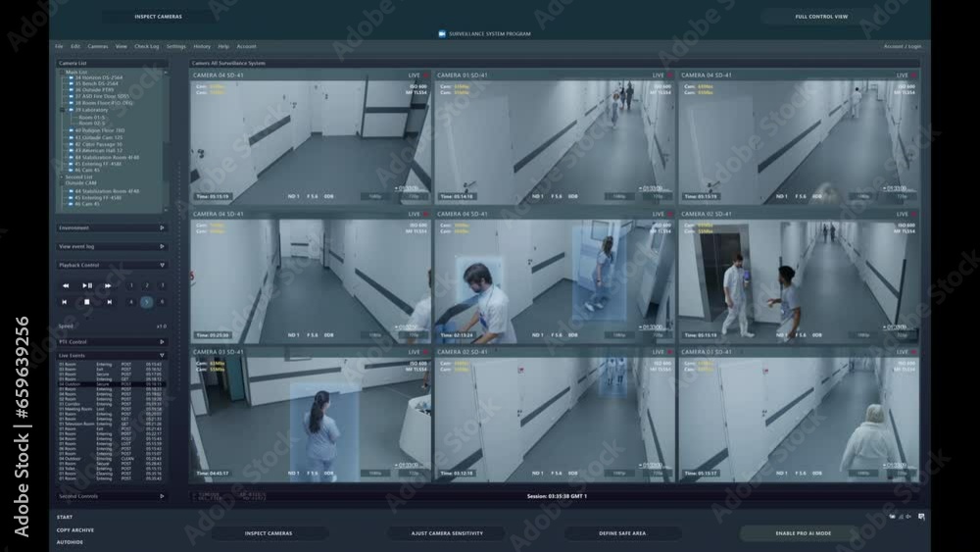980x552 pixels.
Task: Select the Camera 02 elevator feed thumbnail
Action: click(799, 276)
